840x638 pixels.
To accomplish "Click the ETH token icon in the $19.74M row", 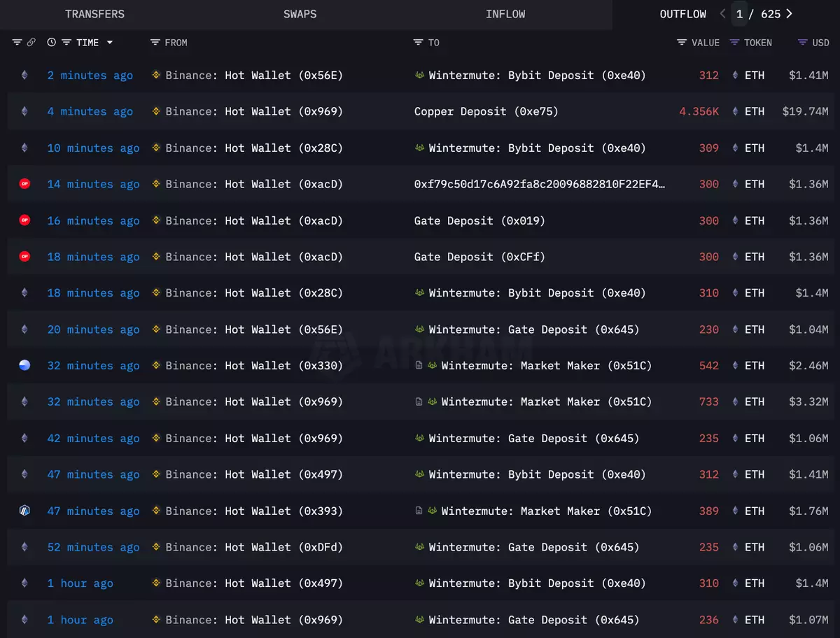I will (735, 111).
